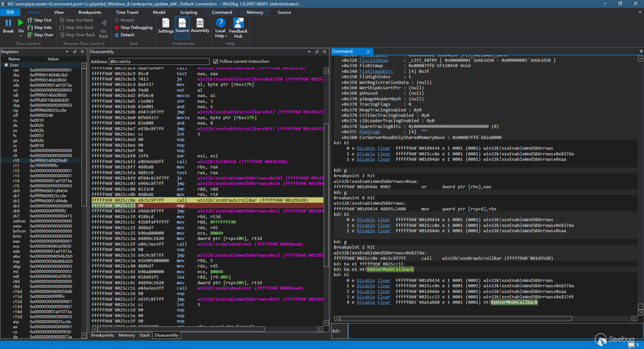Viewport: 644px width, 349px height.
Task: Open Disassembly panel options dropdown
Action: 309,52
